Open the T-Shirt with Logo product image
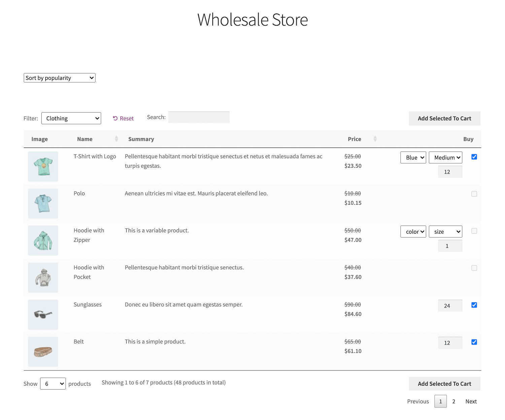Viewport: 505px width, 420px height. tap(43, 166)
